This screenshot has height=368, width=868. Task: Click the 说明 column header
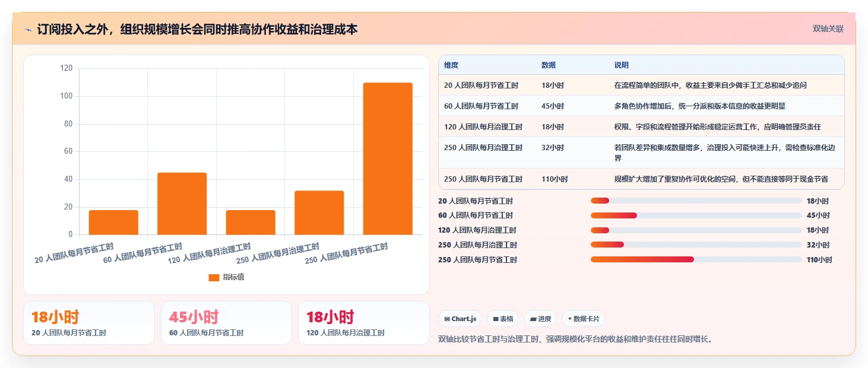[622, 65]
